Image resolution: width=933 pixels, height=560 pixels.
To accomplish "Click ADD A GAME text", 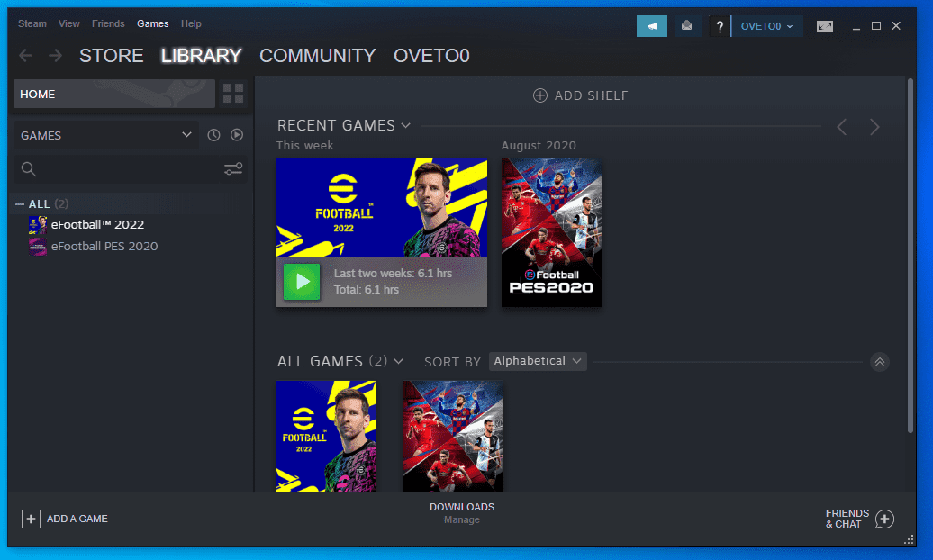I will 77,519.
